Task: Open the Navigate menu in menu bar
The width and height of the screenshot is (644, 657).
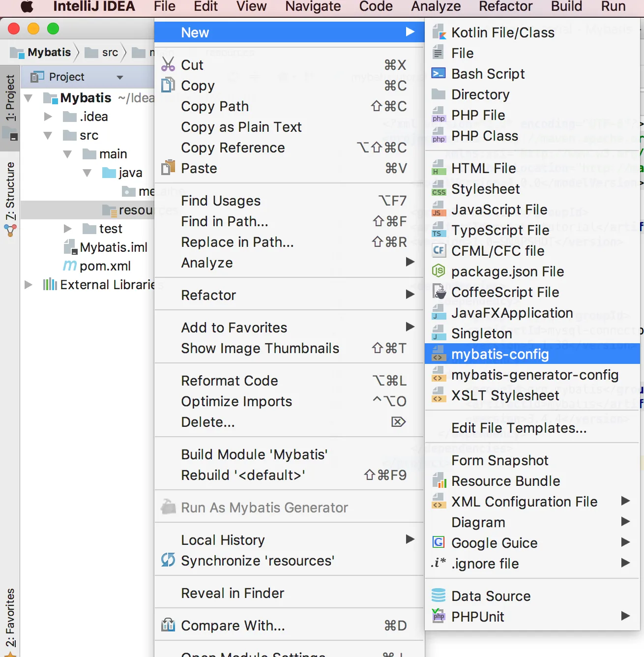Action: click(x=313, y=7)
